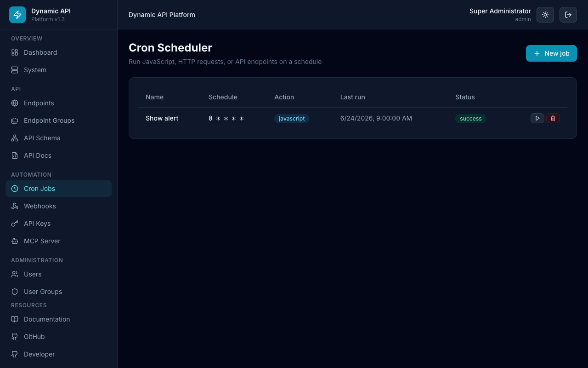Click the API Schema network icon

[x=15, y=138]
